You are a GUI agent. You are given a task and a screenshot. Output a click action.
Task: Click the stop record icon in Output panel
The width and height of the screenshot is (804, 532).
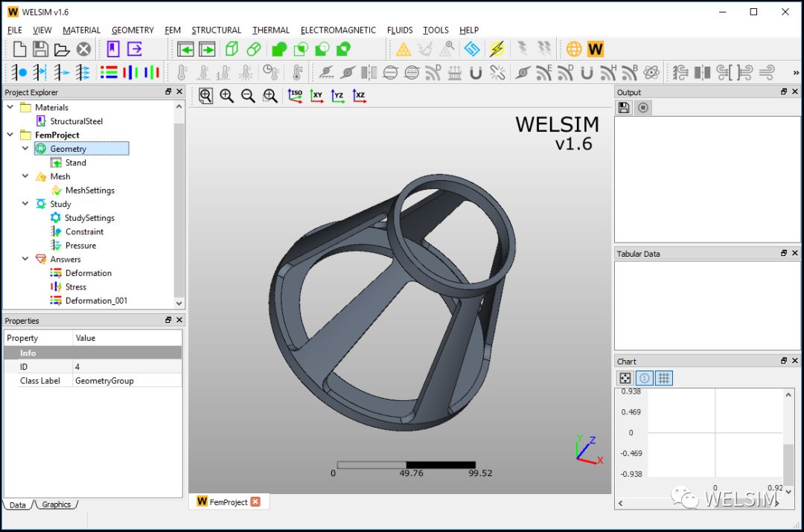coord(643,108)
